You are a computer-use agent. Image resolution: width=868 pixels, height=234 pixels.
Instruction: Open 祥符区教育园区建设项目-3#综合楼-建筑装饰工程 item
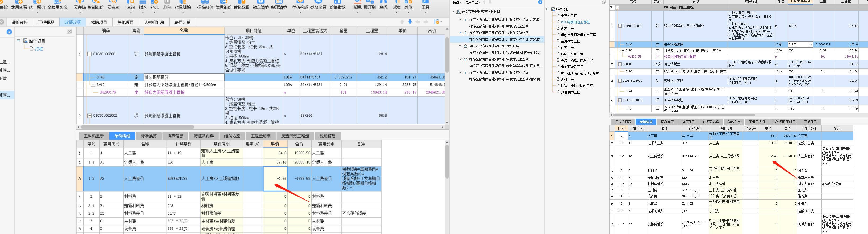tap(505, 53)
